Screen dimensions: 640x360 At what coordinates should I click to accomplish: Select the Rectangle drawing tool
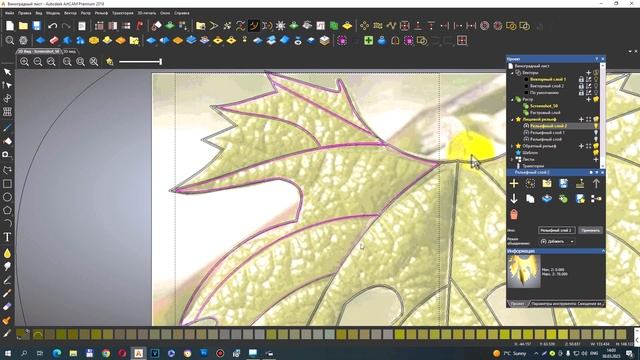pyautogui.click(x=7, y=184)
